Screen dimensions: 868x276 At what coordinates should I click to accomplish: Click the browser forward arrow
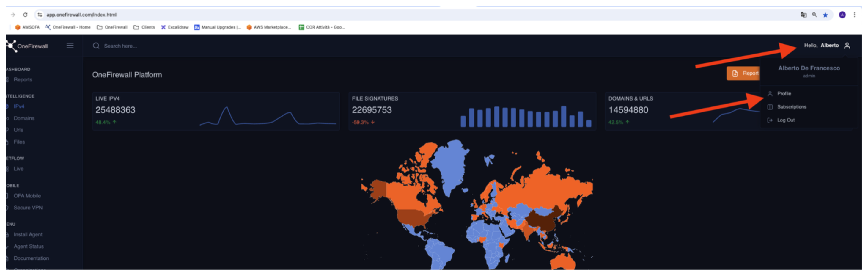click(x=13, y=15)
